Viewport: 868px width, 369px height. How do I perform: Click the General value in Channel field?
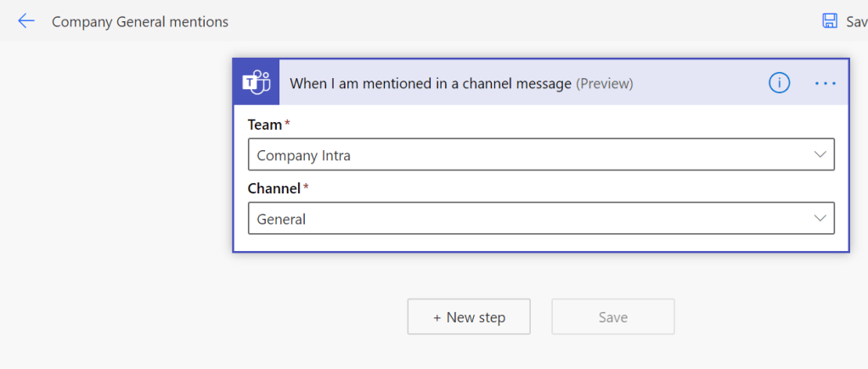[281, 219]
